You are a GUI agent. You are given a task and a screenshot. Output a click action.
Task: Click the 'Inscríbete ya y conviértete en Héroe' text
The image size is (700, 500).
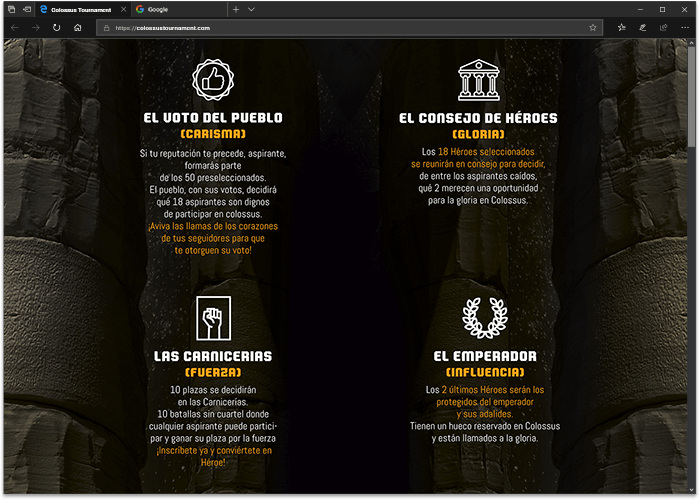(x=212, y=456)
